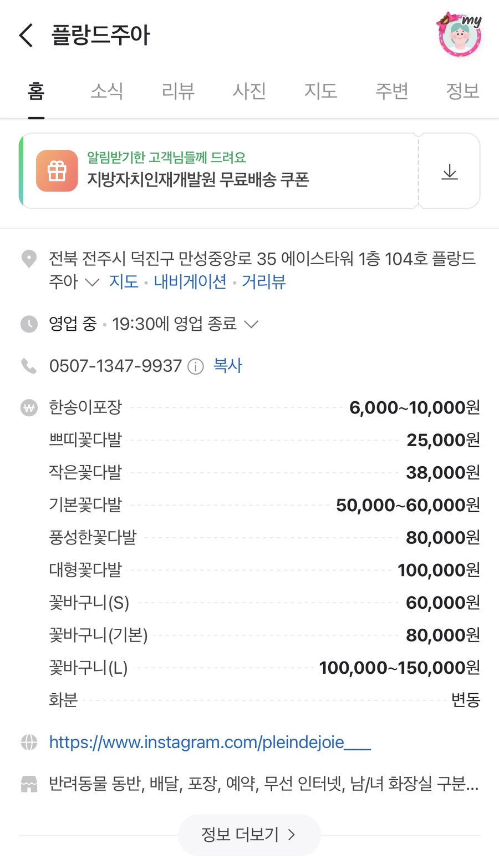Select the 정보 tab
The height and width of the screenshot is (868, 499).
[x=462, y=91]
